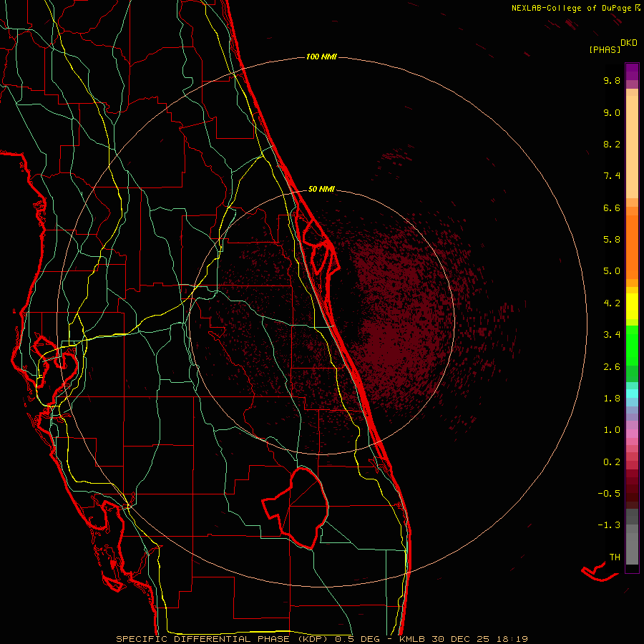
Task: Click the [PHAS] legend label
Action: pyautogui.click(x=605, y=49)
